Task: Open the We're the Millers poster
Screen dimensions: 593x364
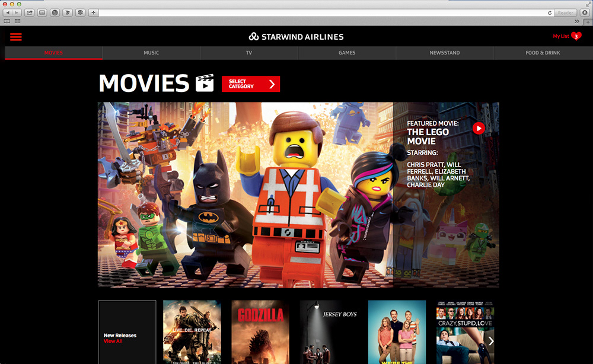Action: point(397,332)
